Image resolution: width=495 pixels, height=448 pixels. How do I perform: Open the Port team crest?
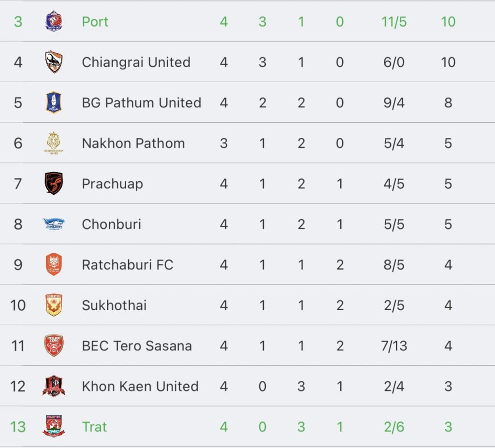tap(54, 21)
